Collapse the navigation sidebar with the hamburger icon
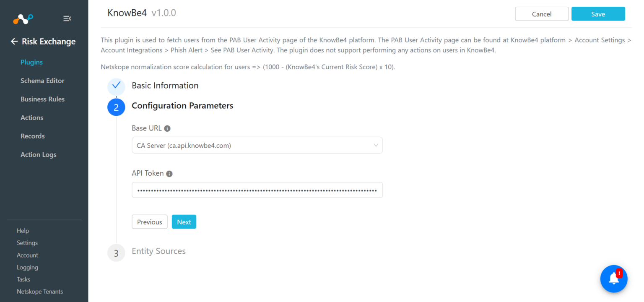Image resolution: width=644 pixels, height=302 pixels. click(67, 18)
